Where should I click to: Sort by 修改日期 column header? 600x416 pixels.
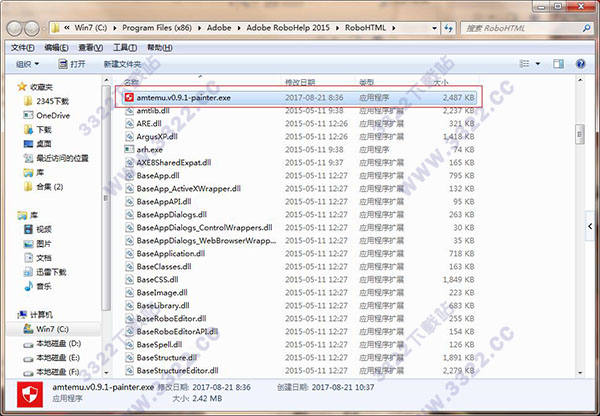coord(300,82)
